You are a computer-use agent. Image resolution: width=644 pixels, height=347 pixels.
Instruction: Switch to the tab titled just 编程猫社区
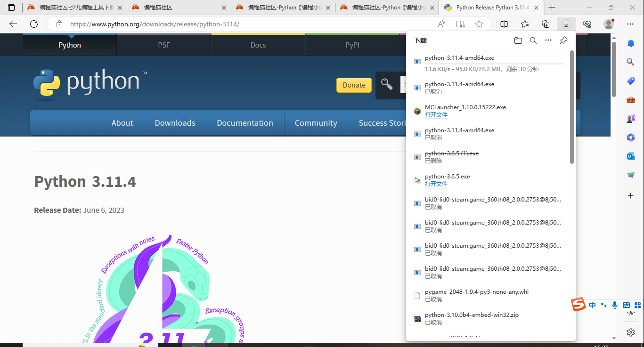point(179,8)
